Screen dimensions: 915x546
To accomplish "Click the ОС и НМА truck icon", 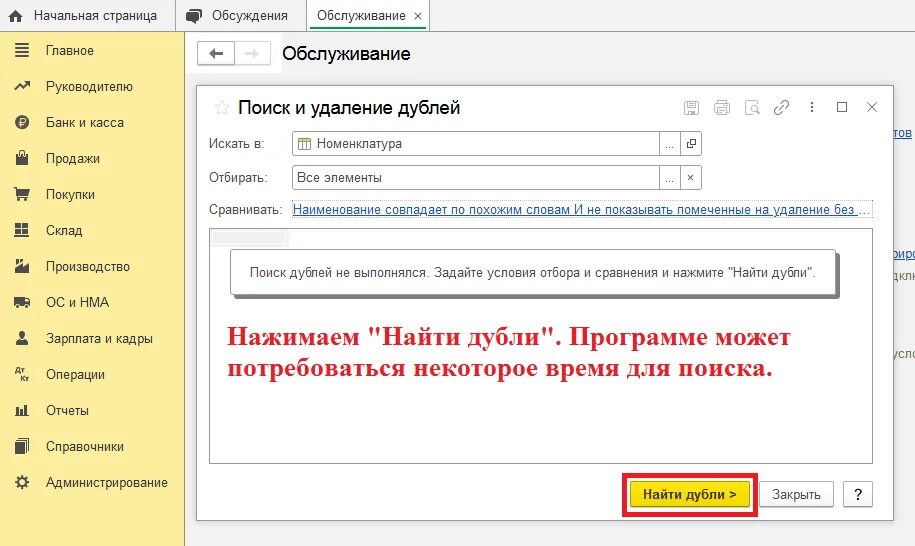I will 22,302.
